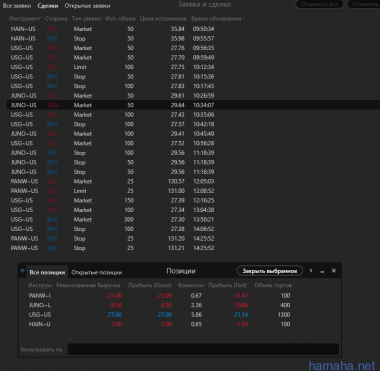
Task: Click the pin dot icon beside Все позиции
Action: pyautogui.click(x=22, y=271)
